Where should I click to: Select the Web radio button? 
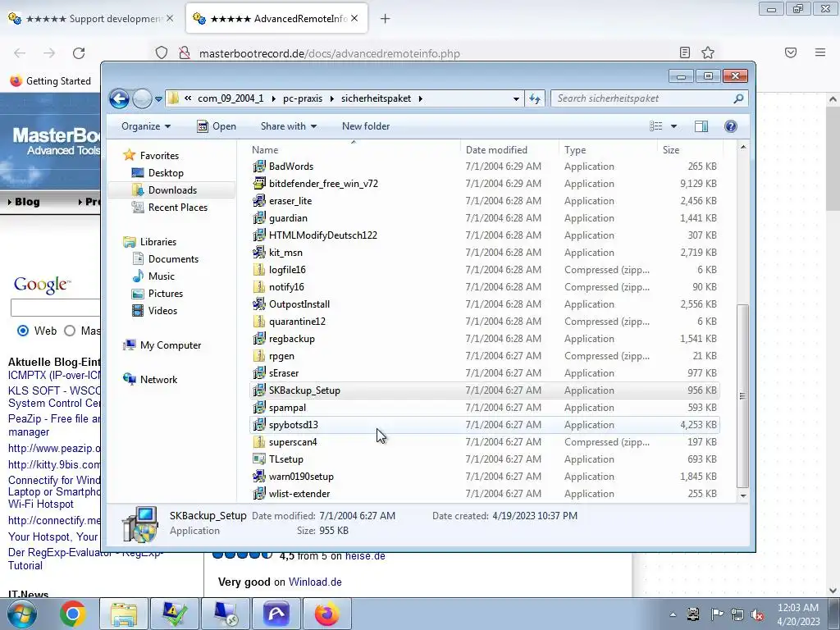pos(23,331)
